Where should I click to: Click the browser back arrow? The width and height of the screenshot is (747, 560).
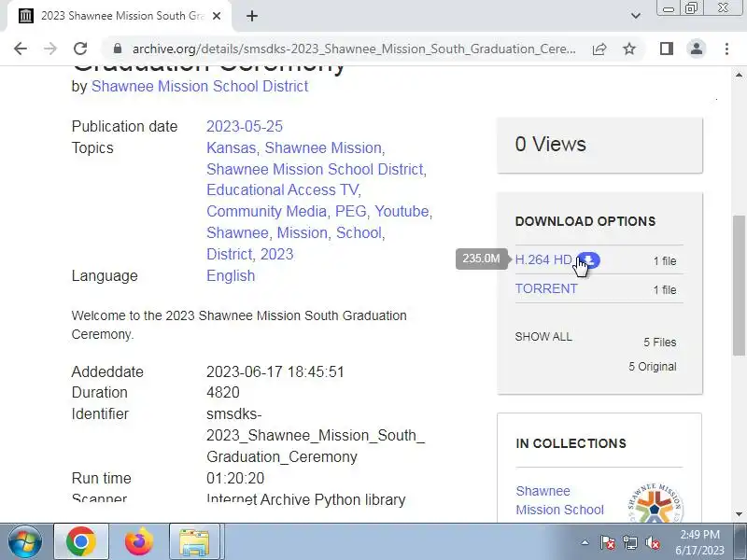[x=21, y=49]
